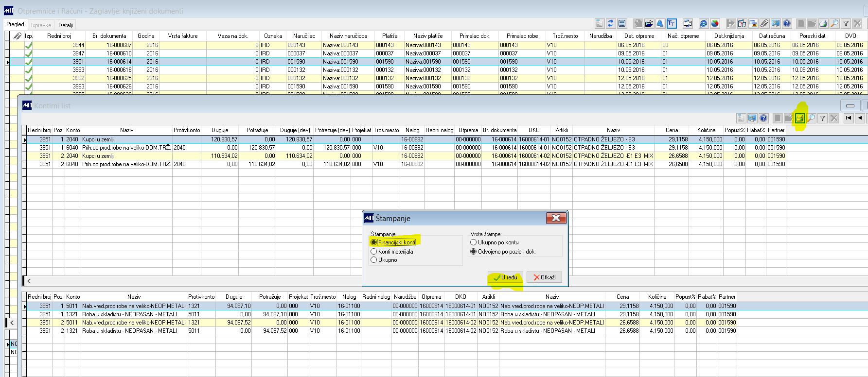Click the magnifier icon in Kontirni list toolbar

(811, 118)
